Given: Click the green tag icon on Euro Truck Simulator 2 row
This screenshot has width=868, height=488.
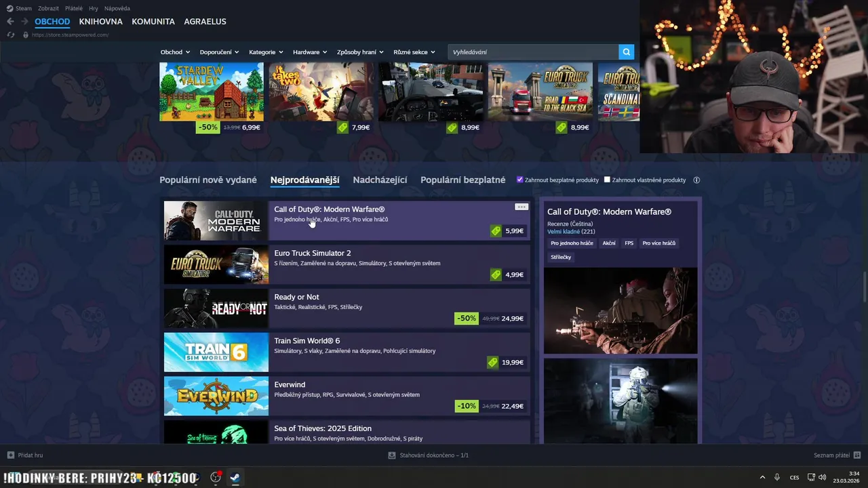Looking at the screenshot, I should point(496,274).
